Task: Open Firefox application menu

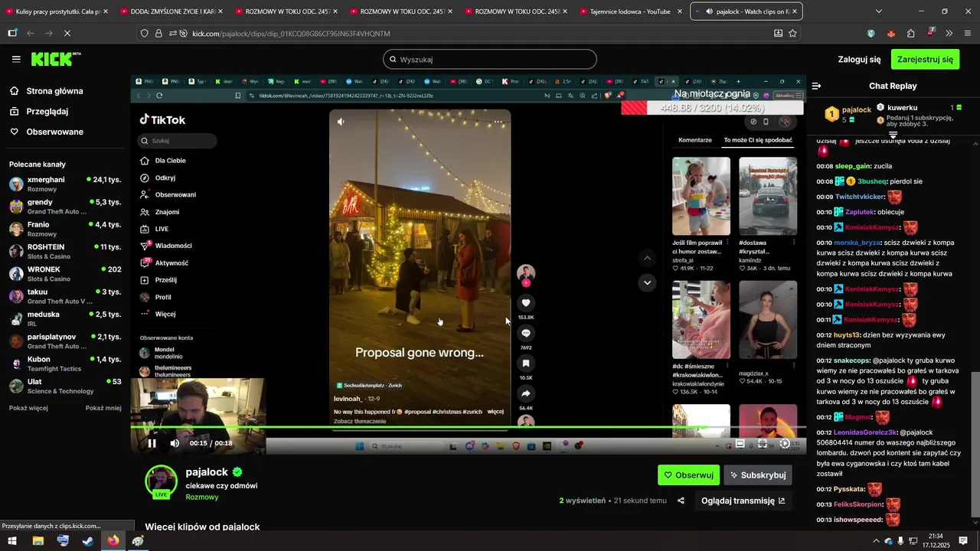Action: tap(968, 34)
